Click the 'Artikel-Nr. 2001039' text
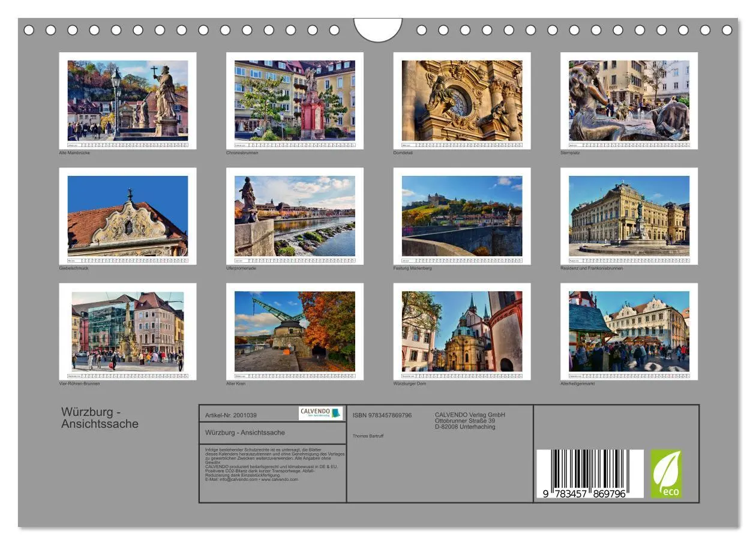The height and width of the screenshot is (545, 756). 231,415
